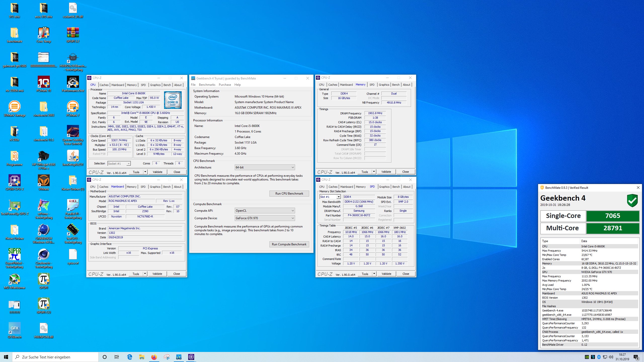Image resolution: width=644 pixels, height=362 pixels.
Task: Click the Windows search text box
Action: click(55, 357)
